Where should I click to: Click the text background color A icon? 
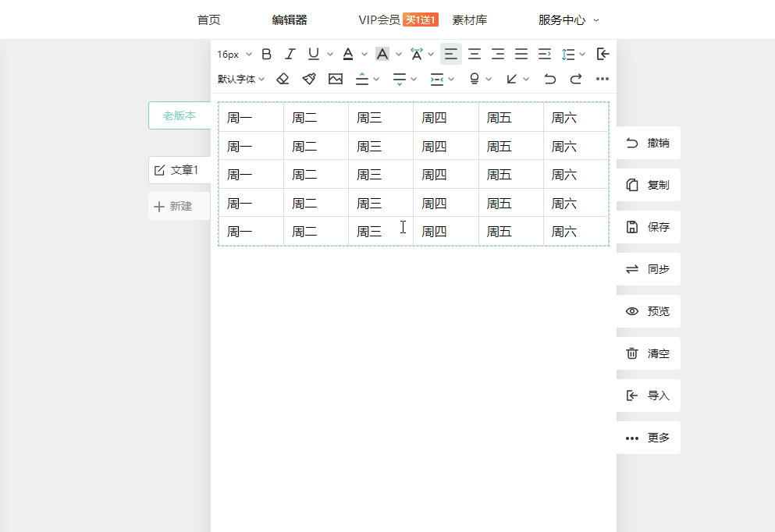pos(382,54)
